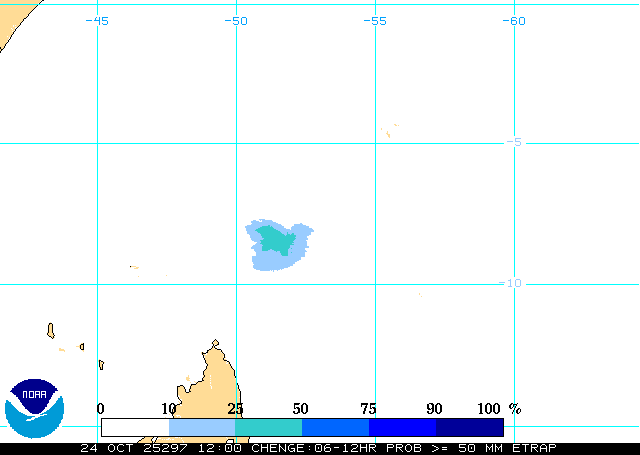Select the light blue 10-25 legend swatch

pyautogui.click(x=202, y=427)
